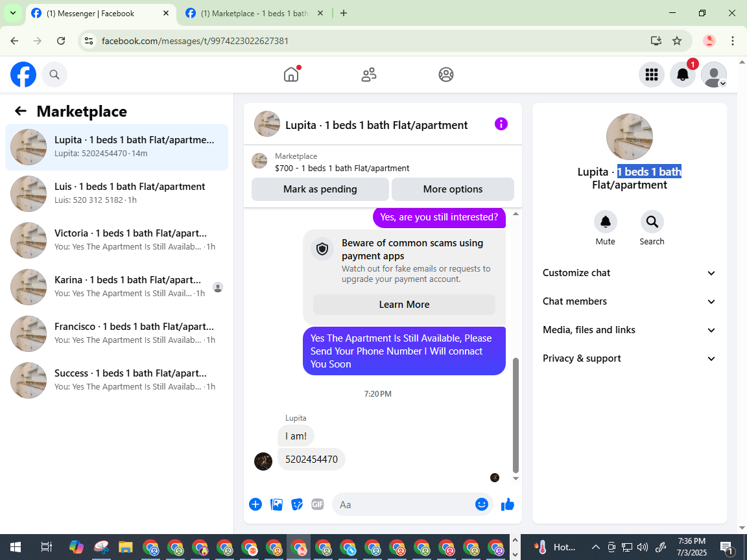Open Task View in the taskbar
This screenshot has height=560, width=747.
click(46, 547)
